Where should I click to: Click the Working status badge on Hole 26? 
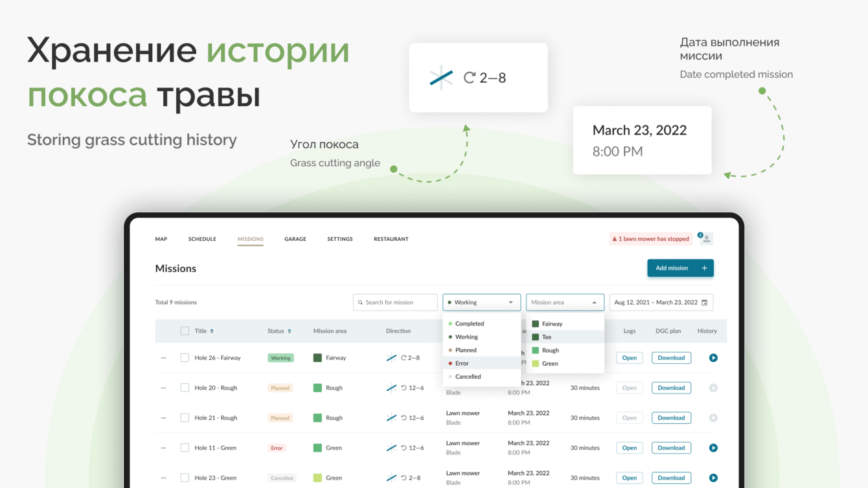[280, 358]
